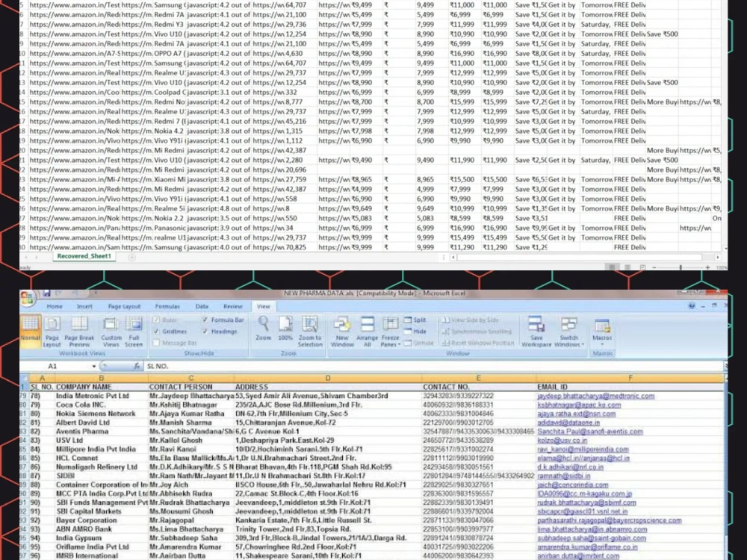Open the Freeze Panes dropdown
Viewport: 747px width, 560px height.
pyautogui.click(x=390, y=331)
